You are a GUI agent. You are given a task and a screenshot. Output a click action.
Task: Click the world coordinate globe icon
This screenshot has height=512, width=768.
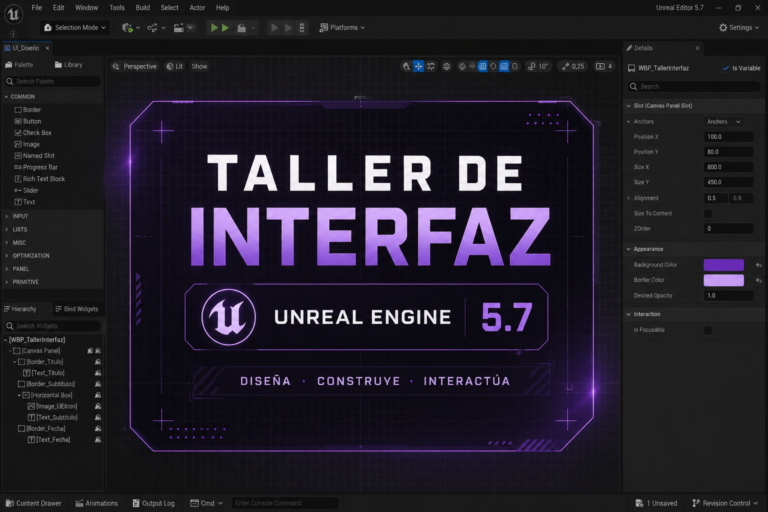[x=446, y=66]
